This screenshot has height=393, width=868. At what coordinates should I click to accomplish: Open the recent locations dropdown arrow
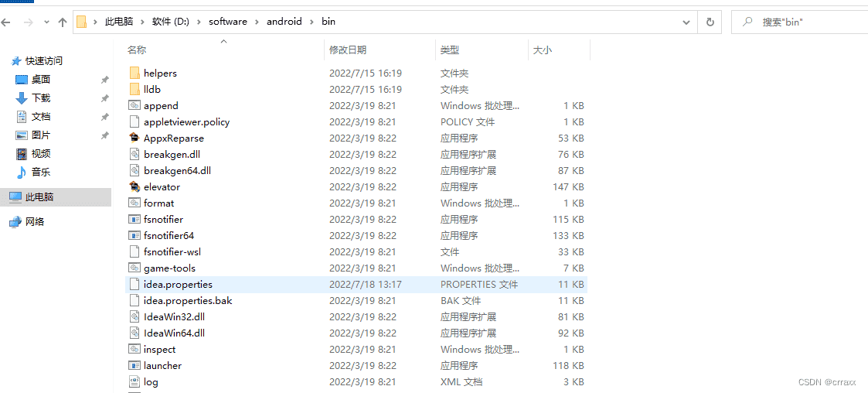tap(46, 22)
